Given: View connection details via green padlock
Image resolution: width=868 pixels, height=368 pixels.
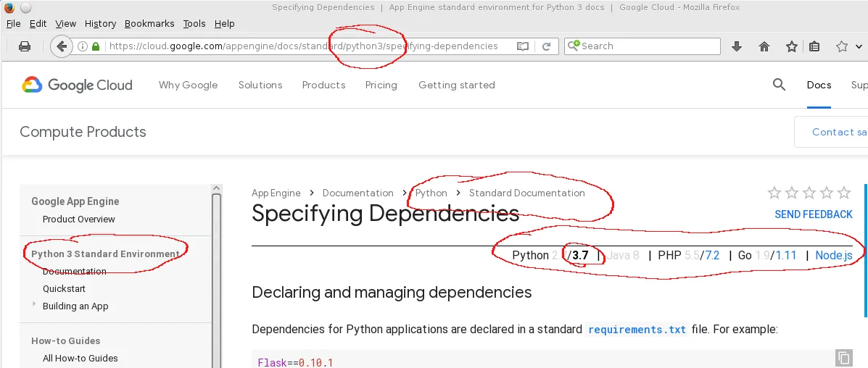Looking at the screenshot, I should coord(96,46).
